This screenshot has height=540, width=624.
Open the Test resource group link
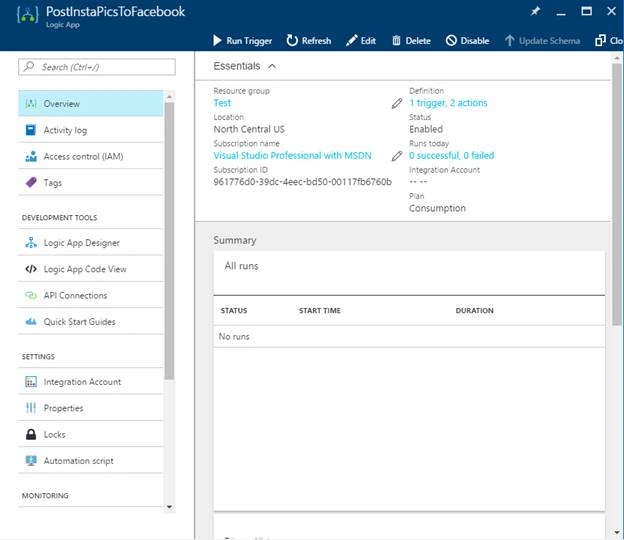pyautogui.click(x=222, y=103)
